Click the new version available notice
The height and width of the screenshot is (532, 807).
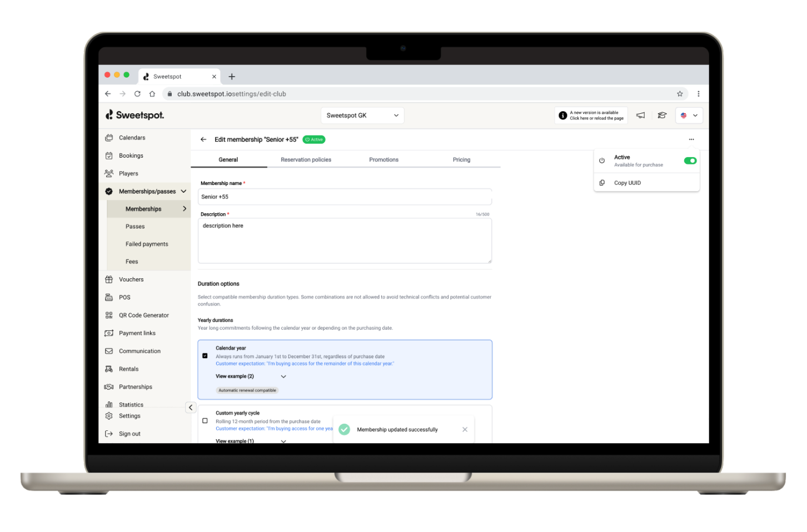coord(591,116)
